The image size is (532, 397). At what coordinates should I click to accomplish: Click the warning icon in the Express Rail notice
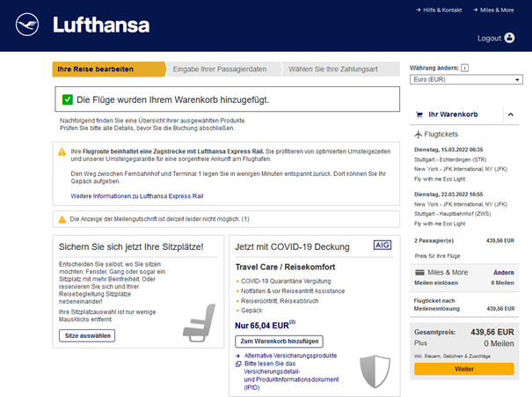coord(62,151)
